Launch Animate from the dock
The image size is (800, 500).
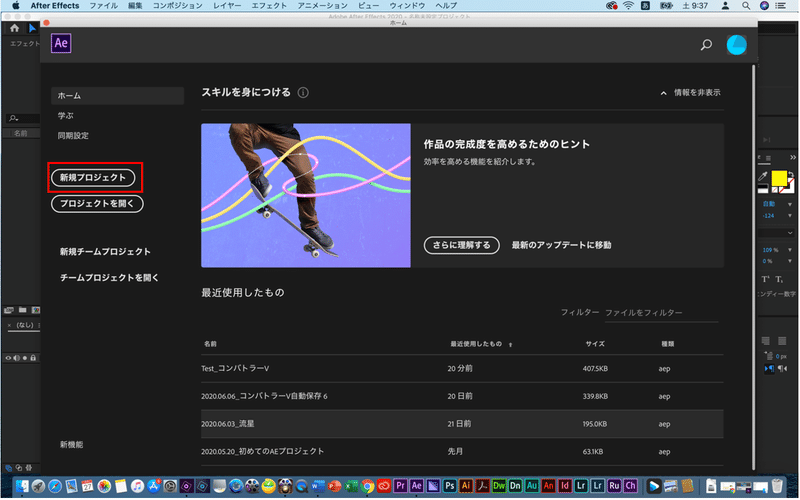pyautogui.click(x=548, y=486)
